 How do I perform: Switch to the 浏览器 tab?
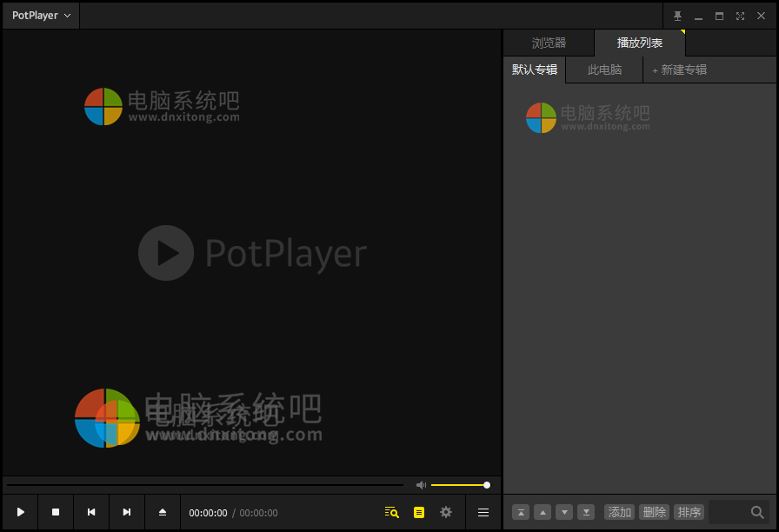pos(549,43)
